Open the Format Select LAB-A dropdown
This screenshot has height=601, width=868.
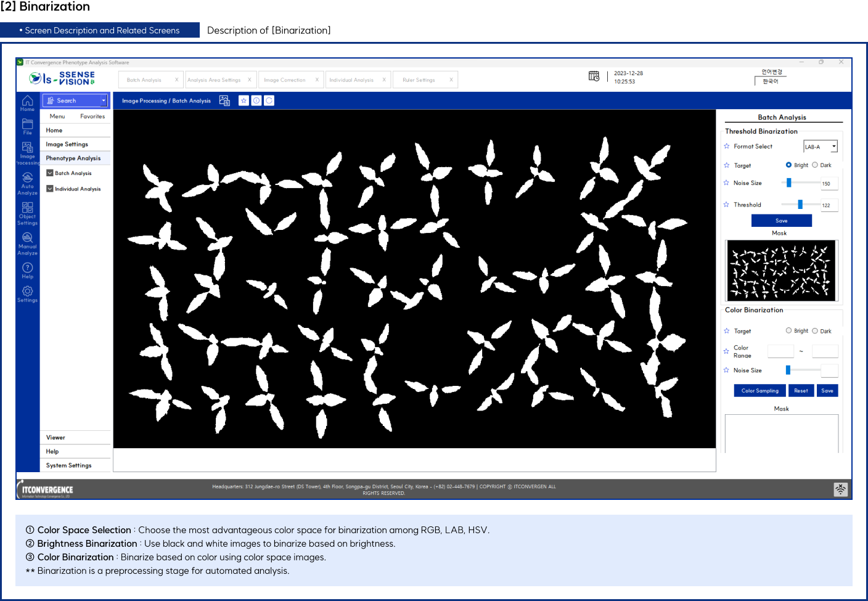pyautogui.click(x=820, y=147)
